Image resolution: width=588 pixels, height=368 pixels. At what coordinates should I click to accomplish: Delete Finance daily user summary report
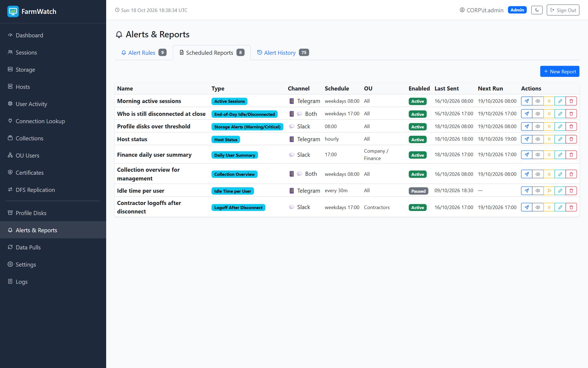(571, 155)
